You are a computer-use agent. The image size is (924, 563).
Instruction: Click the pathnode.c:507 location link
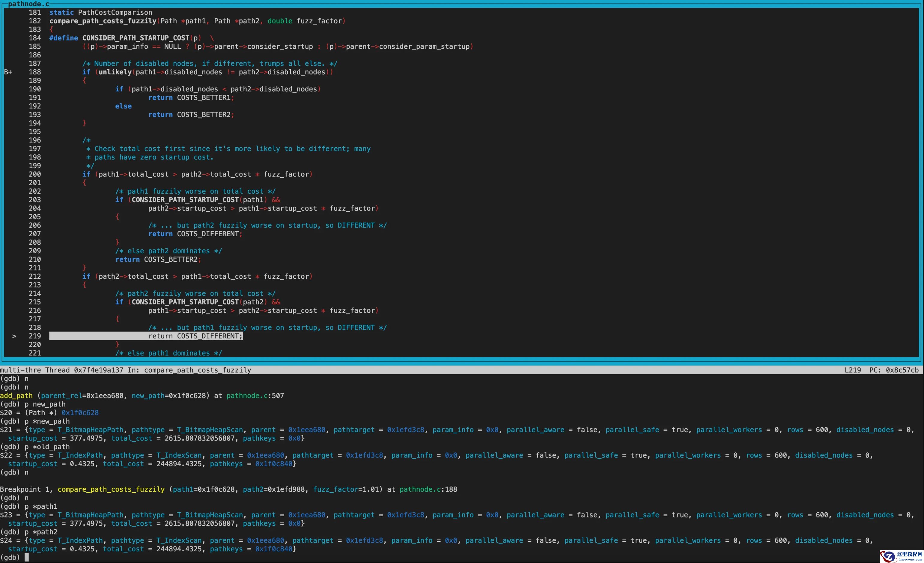[255, 396]
